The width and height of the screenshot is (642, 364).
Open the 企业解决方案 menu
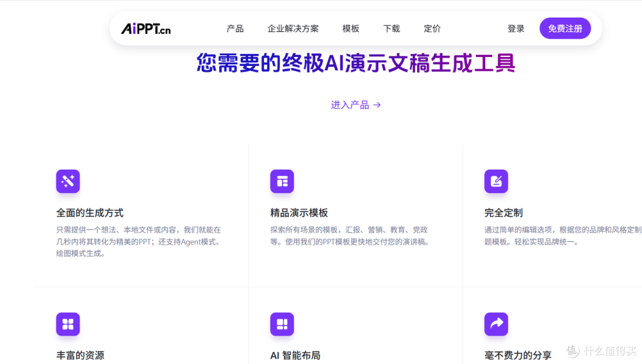point(292,29)
